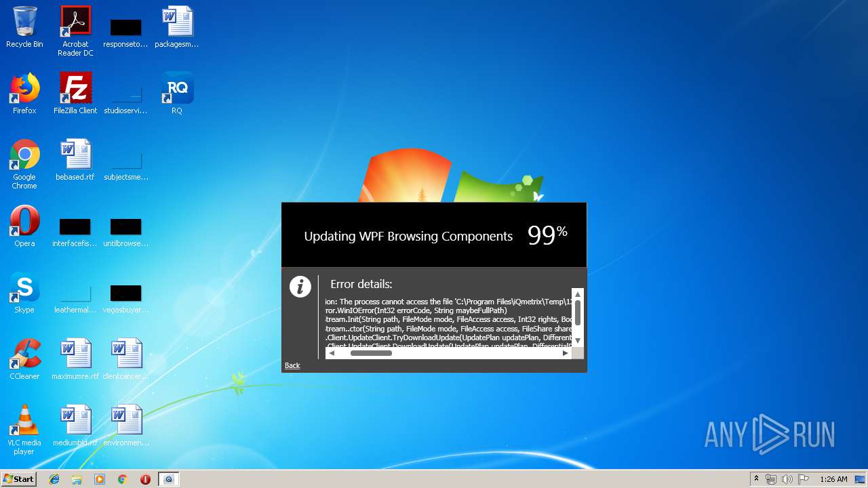
Task: Open the Start menu
Action: (18, 479)
